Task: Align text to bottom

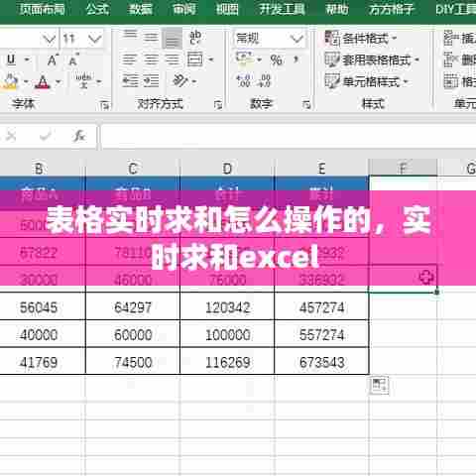Action: click(x=172, y=39)
